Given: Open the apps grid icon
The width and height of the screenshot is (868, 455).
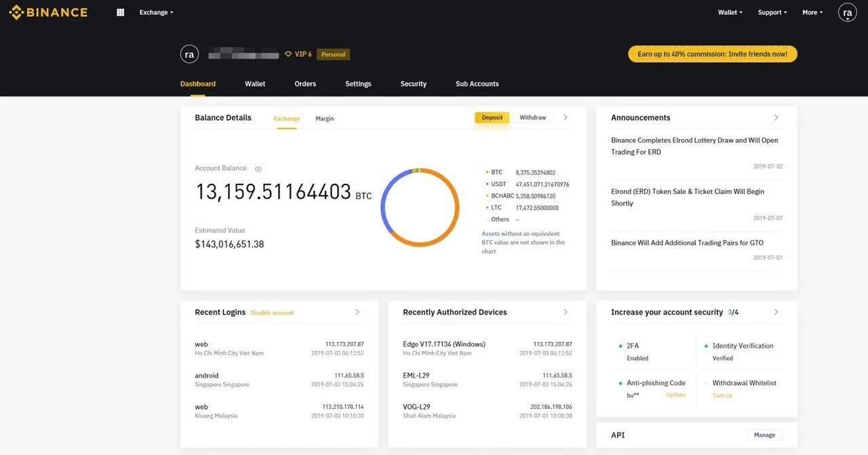Looking at the screenshot, I should tap(121, 12).
